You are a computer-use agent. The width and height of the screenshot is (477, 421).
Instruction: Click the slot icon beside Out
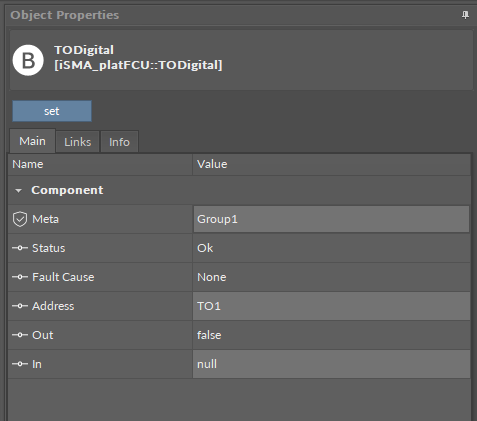(20, 335)
